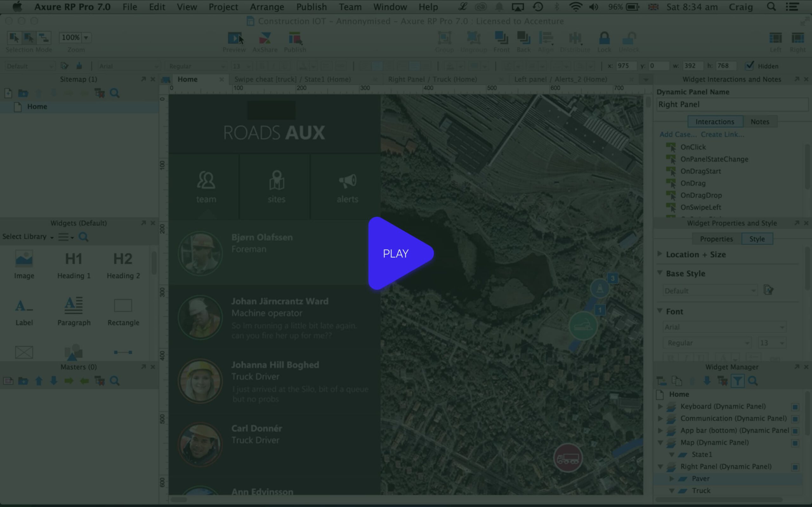Toggle visibility square of Keyboard panel
Viewport: 812px width, 507px height.
[x=795, y=407]
